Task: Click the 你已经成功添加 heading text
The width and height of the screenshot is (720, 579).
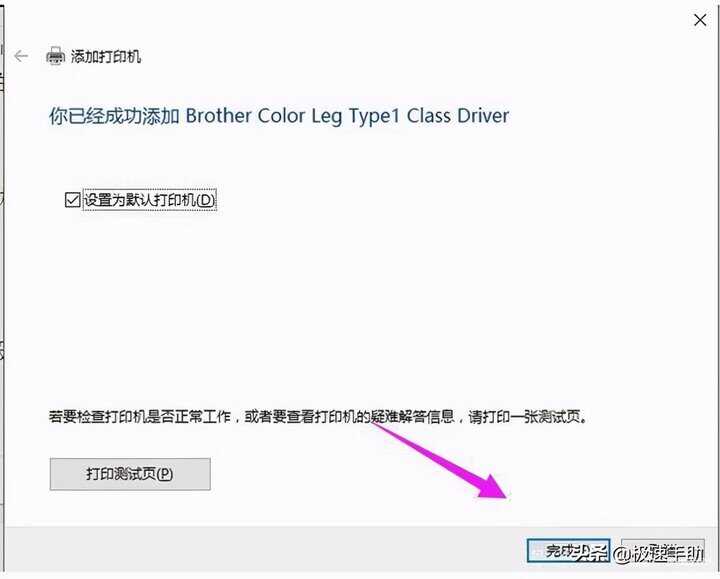Action: point(114,116)
